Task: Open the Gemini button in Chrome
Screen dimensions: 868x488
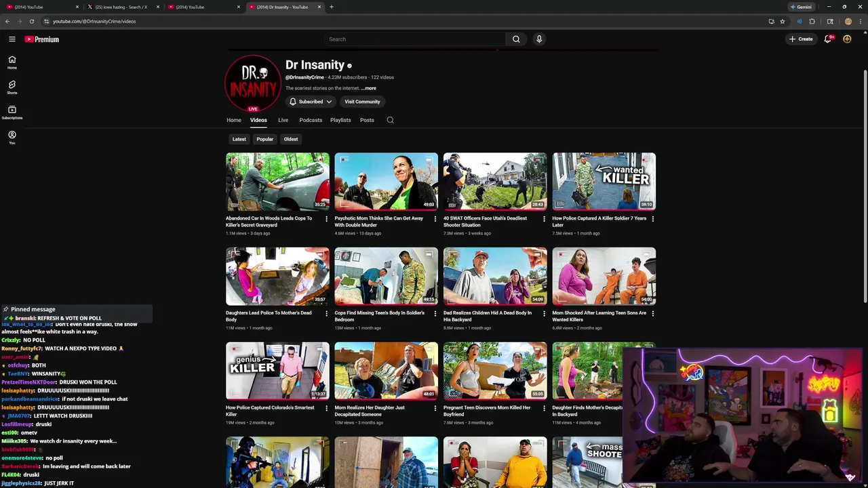Action: coord(801,7)
